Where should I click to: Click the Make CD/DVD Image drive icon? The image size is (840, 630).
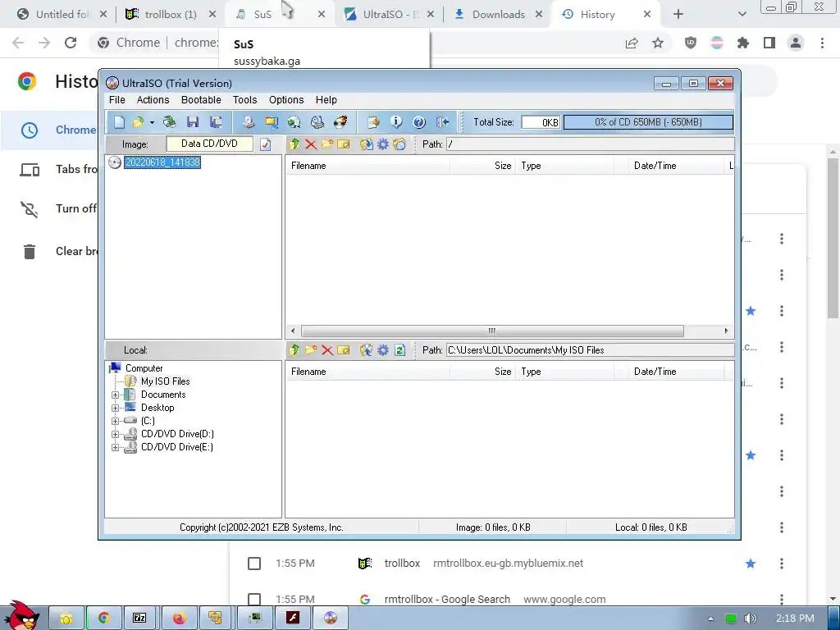pos(248,123)
